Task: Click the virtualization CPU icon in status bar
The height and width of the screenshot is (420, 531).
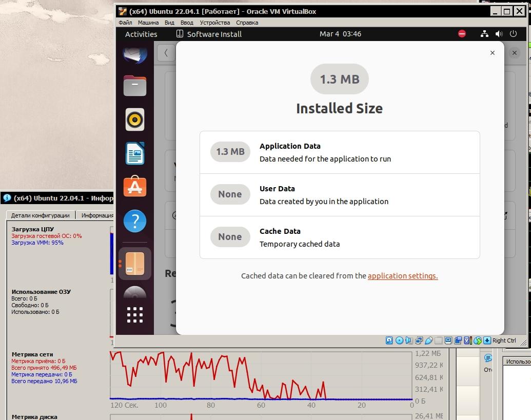Action: pos(468,341)
